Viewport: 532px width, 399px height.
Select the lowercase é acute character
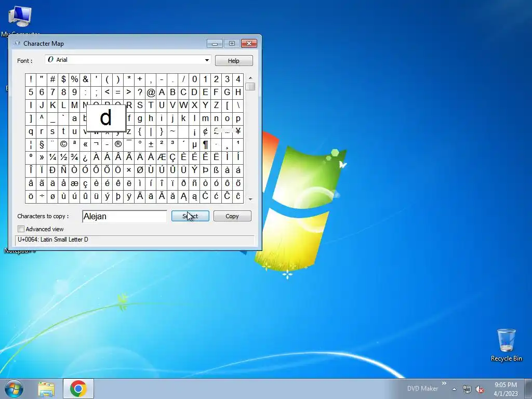tap(107, 183)
